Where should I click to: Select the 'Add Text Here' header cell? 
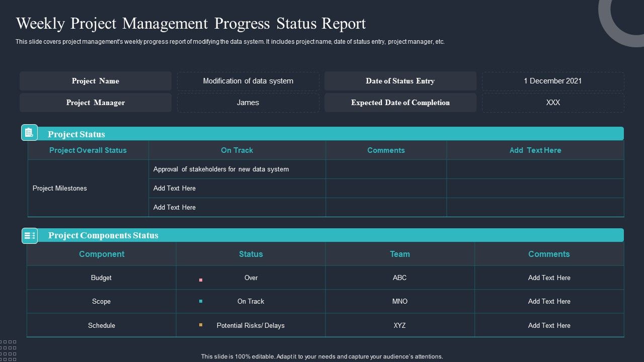(x=535, y=150)
